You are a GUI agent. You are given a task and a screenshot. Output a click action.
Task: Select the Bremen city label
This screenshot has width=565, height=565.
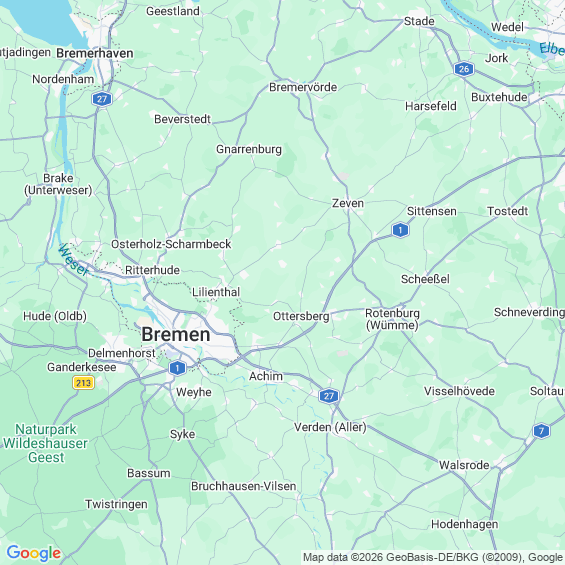pos(176,334)
